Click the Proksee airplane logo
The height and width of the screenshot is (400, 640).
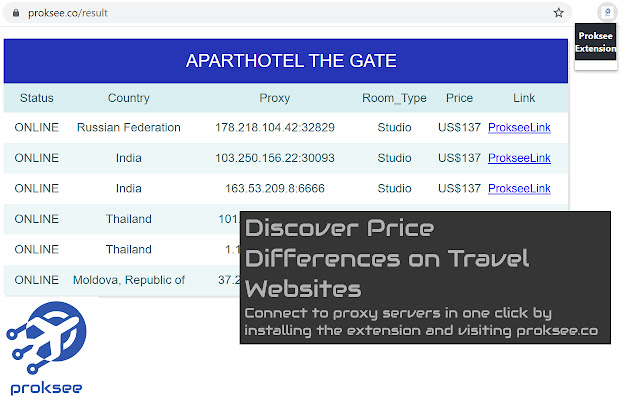[x=46, y=337]
